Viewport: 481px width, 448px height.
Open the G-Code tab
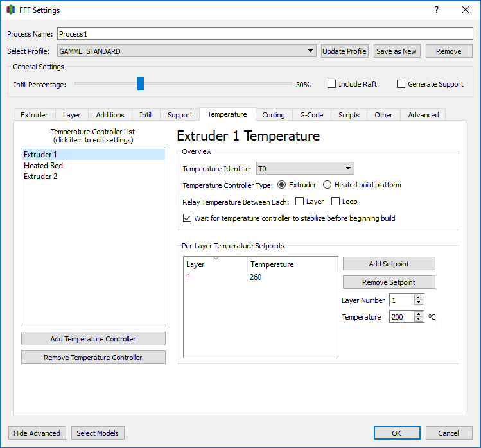coord(312,115)
